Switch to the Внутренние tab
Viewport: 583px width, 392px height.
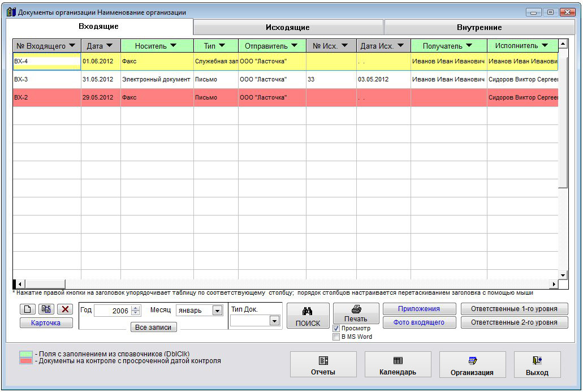click(x=479, y=27)
